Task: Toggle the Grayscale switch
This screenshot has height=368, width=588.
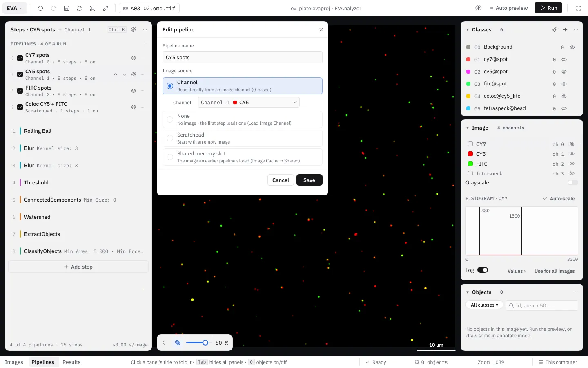Action: pyautogui.click(x=573, y=183)
